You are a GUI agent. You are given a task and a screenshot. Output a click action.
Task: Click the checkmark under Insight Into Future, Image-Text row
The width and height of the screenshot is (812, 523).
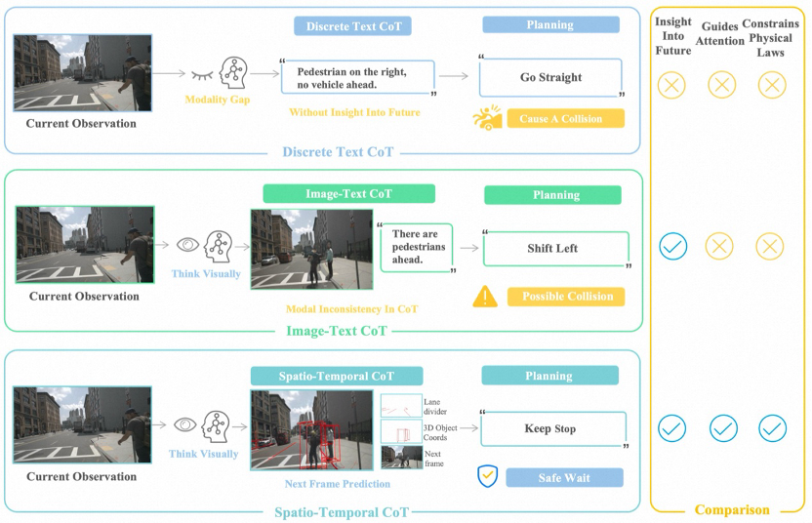[x=673, y=247]
